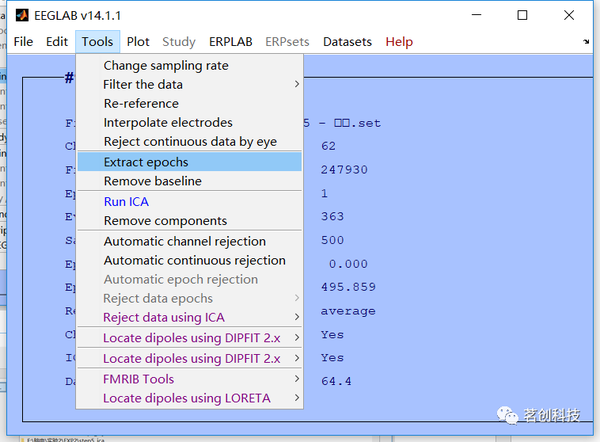This screenshot has width=600, height=442.
Task: Maximize the EEGLAB window
Action: (522, 15)
